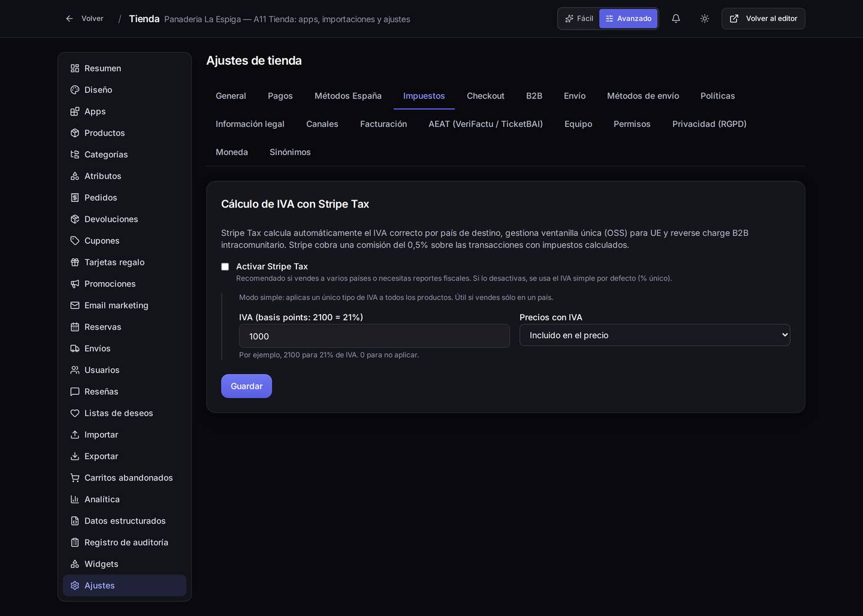Click the Pedidos receipt icon
863x616 pixels.
click(75, 198)
